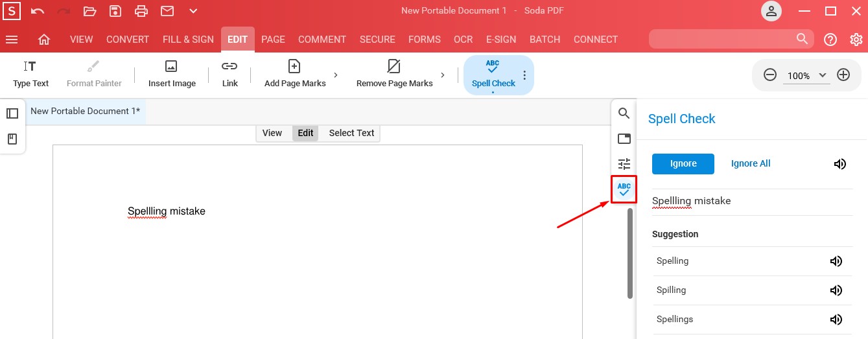
Task: Select the Format Painter tool
Action: coord(94,75)
